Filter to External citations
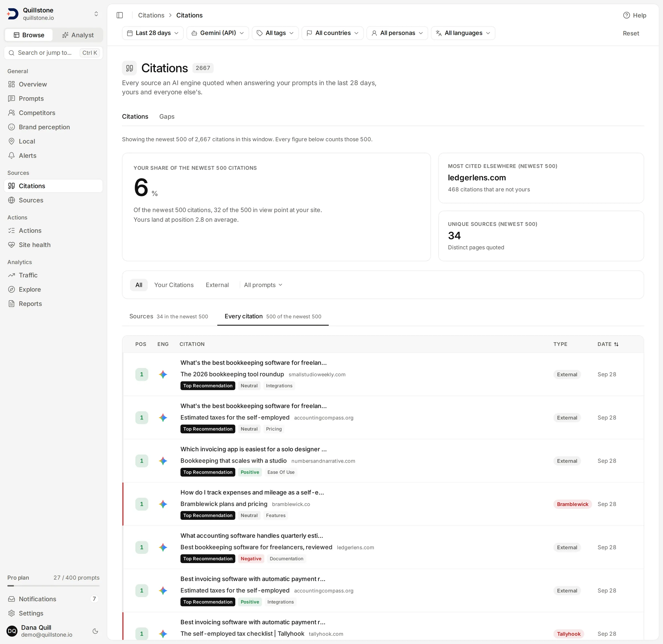The image size is (663, 644). [217, 285]
